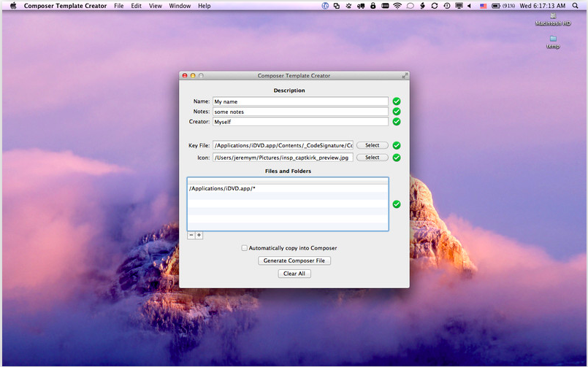Viewport: 588px width, 367px height.
Task: Select the temp folder on the desktop
Action: point(553,40)
